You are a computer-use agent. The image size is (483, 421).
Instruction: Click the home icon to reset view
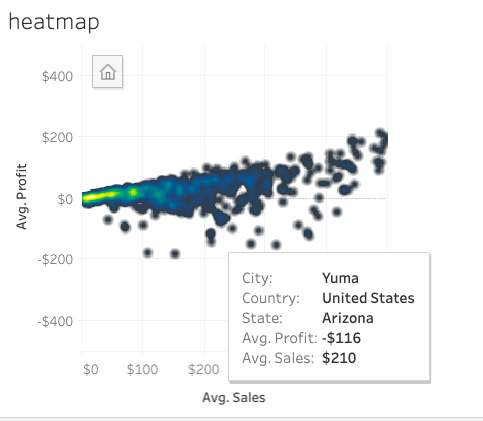107,72
